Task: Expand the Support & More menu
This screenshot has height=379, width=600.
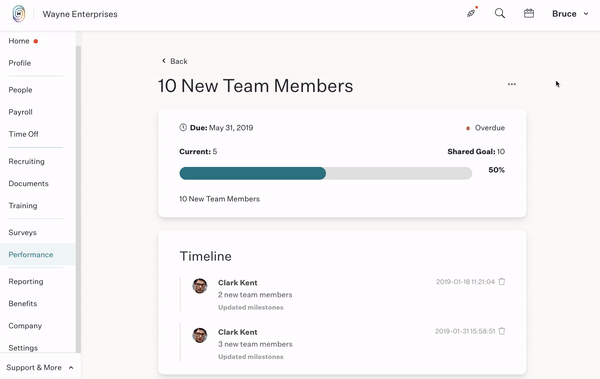Action: pos(40,368)
